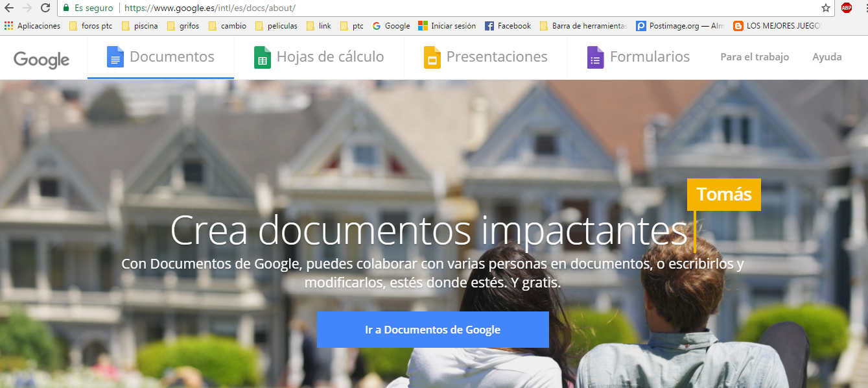Switch to the Formularios tab
This screenshot has width=868, height=388.
coord(639,57)
